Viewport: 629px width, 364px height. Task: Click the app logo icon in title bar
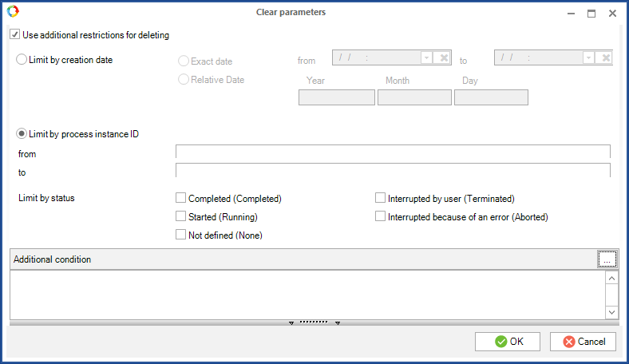point(12,12)
